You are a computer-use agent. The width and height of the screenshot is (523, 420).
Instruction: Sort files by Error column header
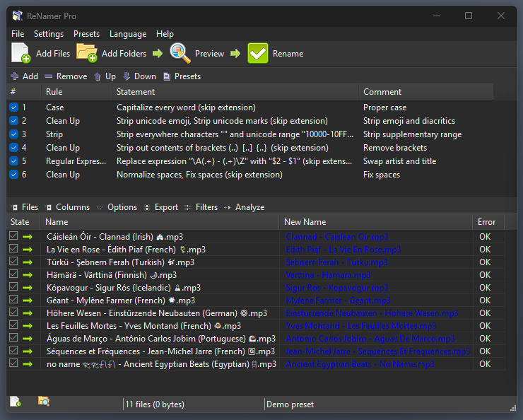[488, 222]
